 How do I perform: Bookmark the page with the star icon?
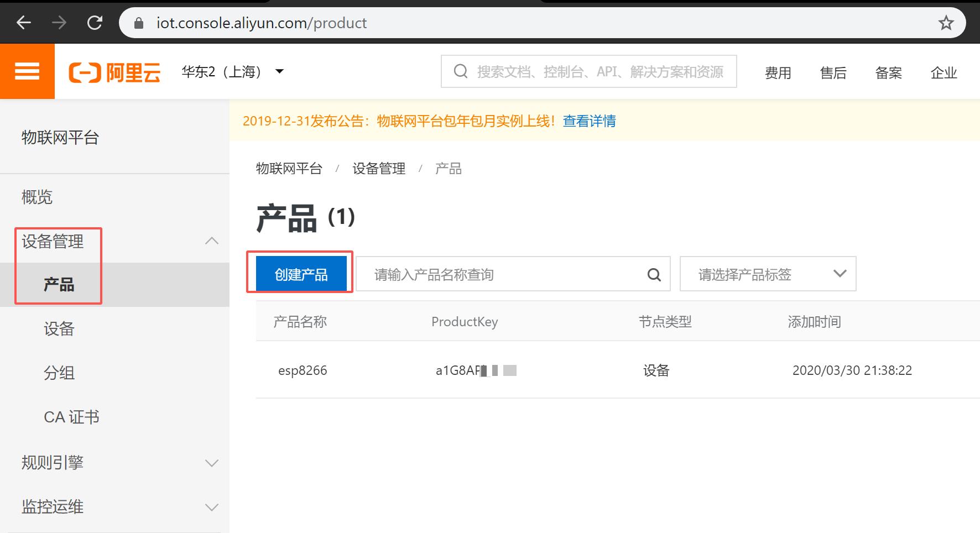pos(947,23)
